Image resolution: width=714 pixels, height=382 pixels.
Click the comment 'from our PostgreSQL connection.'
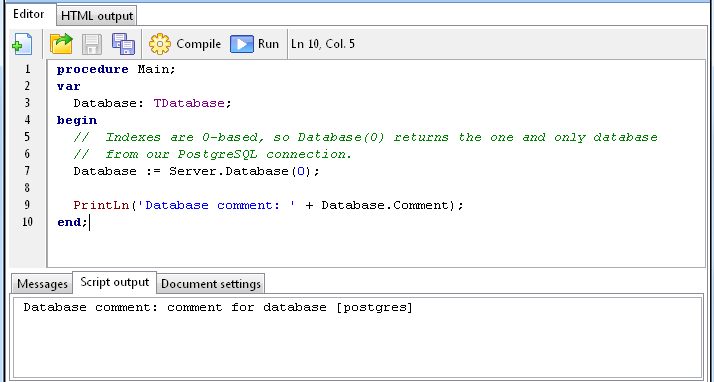coord(229,155)
